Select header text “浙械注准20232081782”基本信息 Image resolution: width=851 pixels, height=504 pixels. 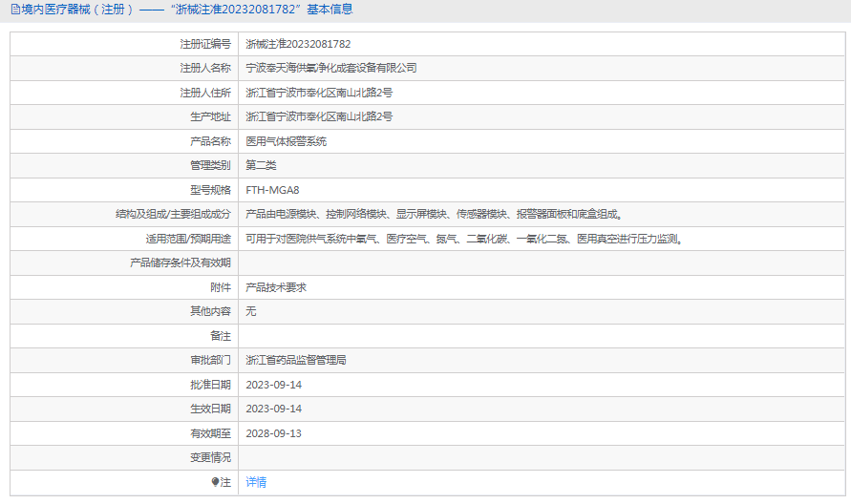click(x=264, y=10)
